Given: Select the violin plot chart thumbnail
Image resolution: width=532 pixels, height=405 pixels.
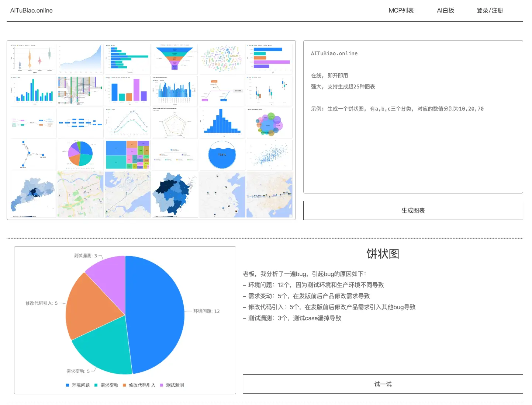Looking at the screenshot, I should point(32,58).
